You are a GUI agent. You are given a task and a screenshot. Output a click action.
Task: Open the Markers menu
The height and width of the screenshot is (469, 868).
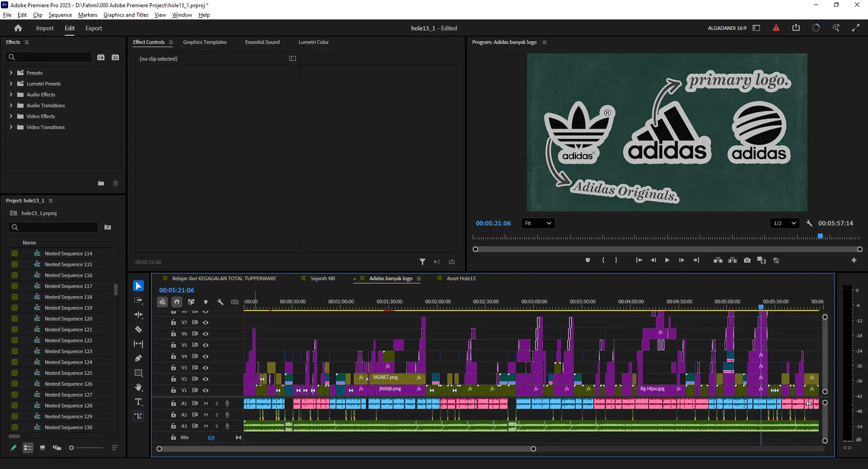coord(88,15)
